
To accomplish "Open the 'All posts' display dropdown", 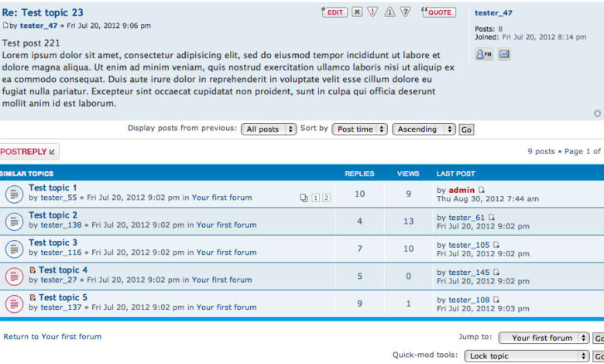I will 269,129.
